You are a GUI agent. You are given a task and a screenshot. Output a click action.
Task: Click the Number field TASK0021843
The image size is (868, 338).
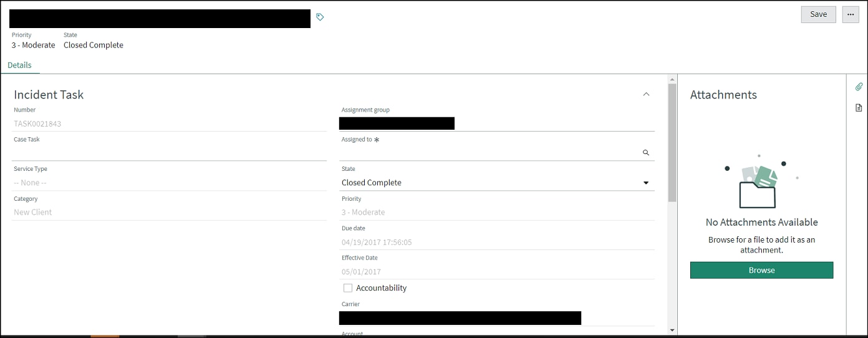170,123
